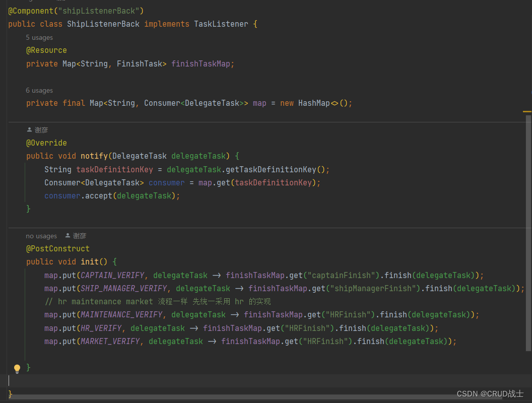Click the "5 usages" inlay hint
The height and width of the screenshot is (403, 532).
[x=39, y=37]
